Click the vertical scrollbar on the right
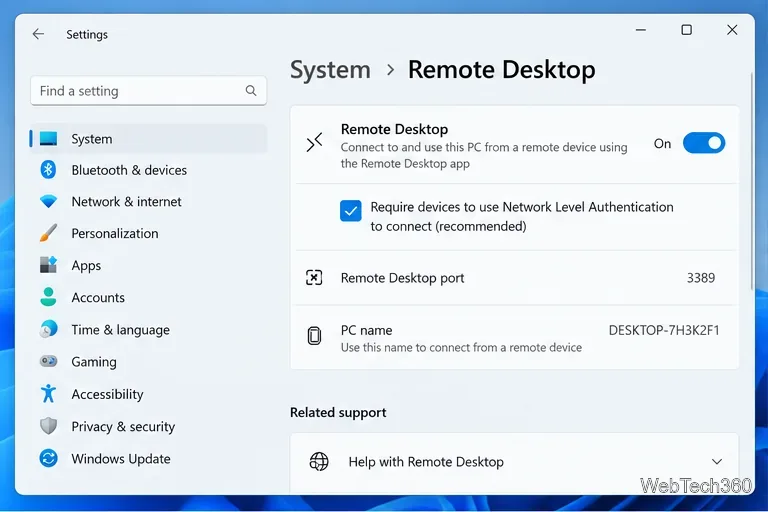The image size is (768, 512). 751,181
